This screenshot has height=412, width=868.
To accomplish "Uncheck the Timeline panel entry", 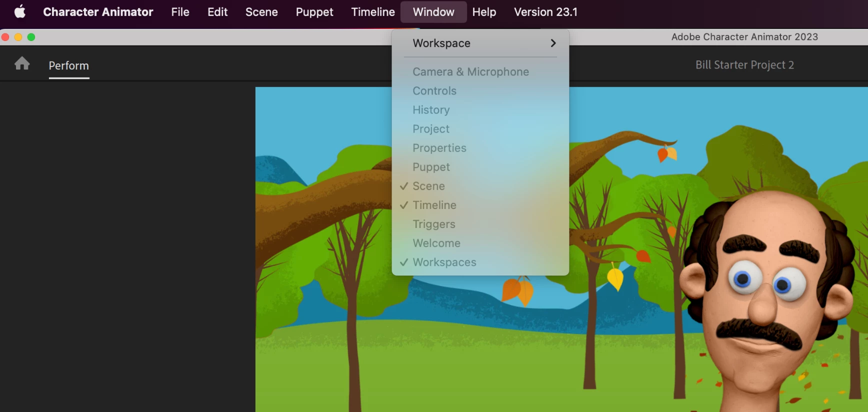I will 480,204.
